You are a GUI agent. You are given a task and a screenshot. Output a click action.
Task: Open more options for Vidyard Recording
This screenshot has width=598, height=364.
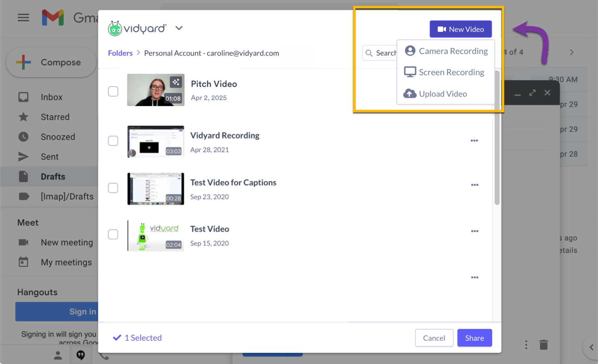[x=474, y=141]
